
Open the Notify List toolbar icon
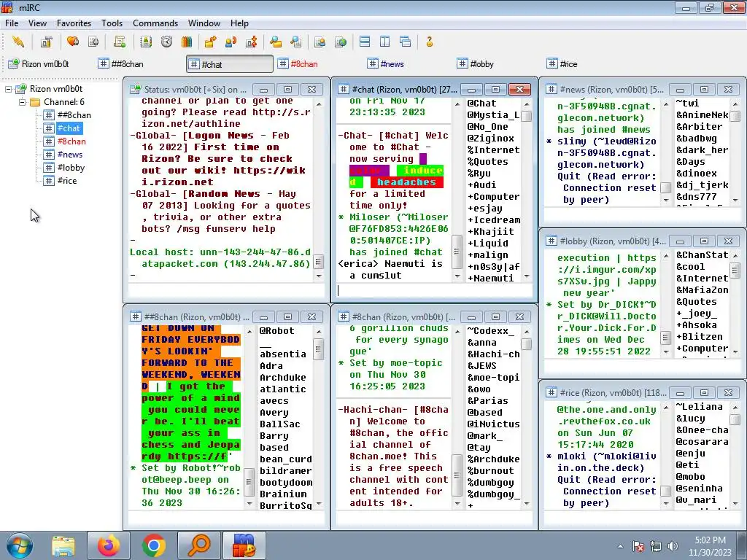(x=320, y=42)
